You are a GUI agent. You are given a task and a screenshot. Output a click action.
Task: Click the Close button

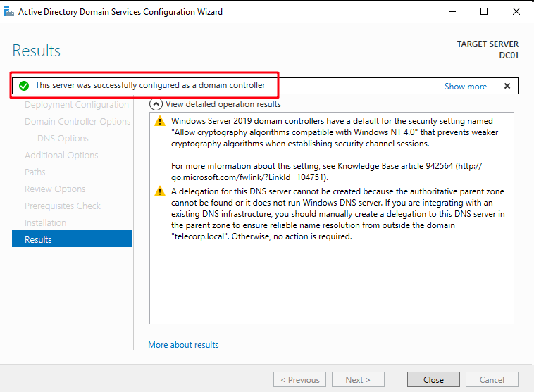point(433,379)
